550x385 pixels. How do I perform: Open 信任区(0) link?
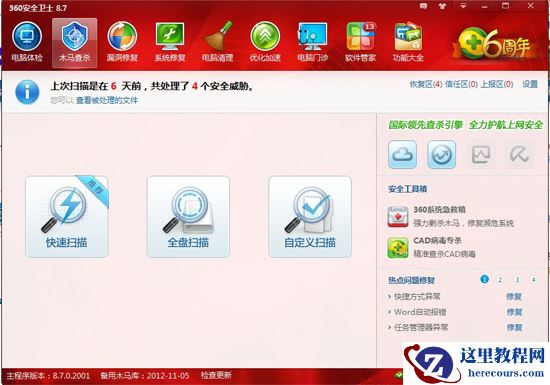(x=461, y=84)
